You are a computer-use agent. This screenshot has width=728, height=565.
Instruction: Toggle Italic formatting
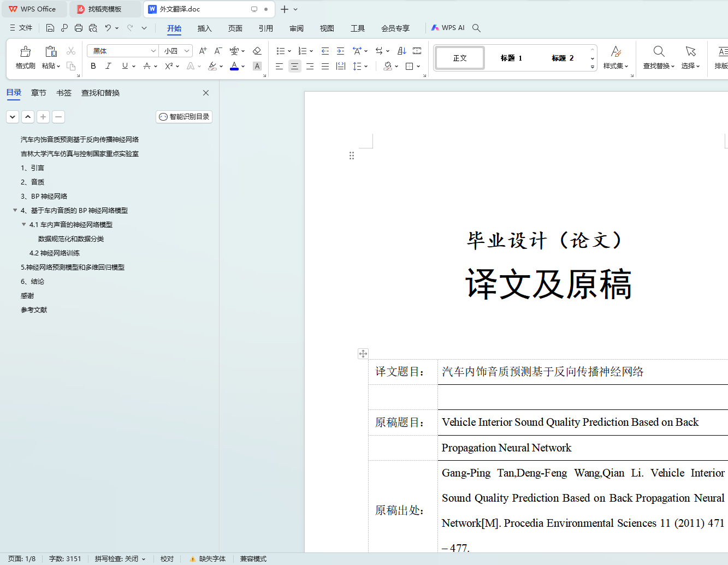point(108,66)
